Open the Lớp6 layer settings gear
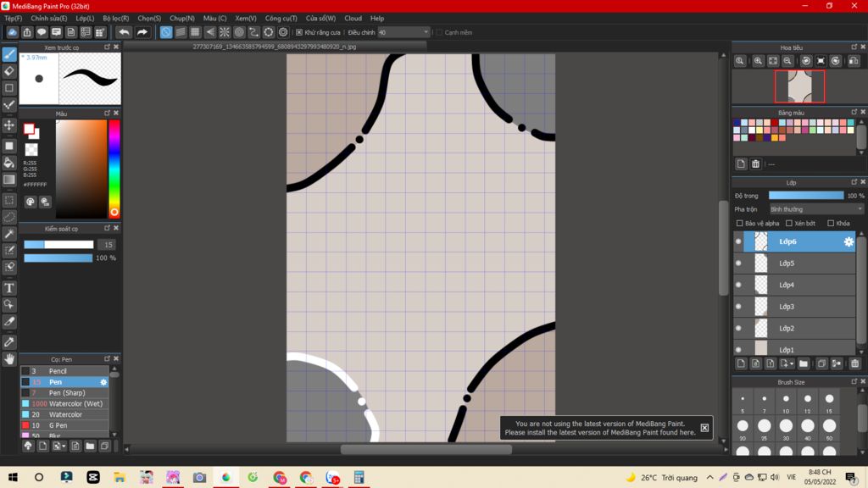Image resolution: width=868 pixels, height=488 pixels. pos(849,241)
